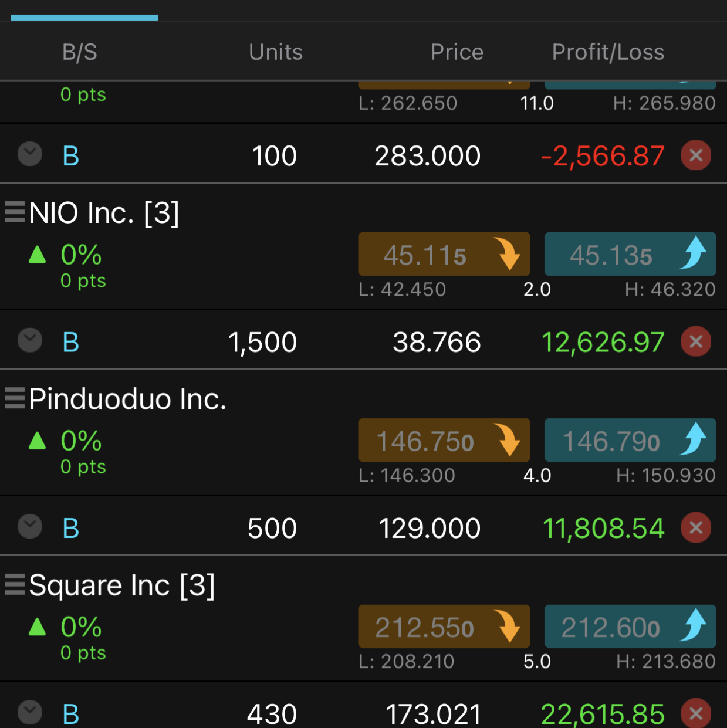This screenshot has width=727, height=728.
Task: Open the Square Inc [3] instrument title
Action: (122, 585)
